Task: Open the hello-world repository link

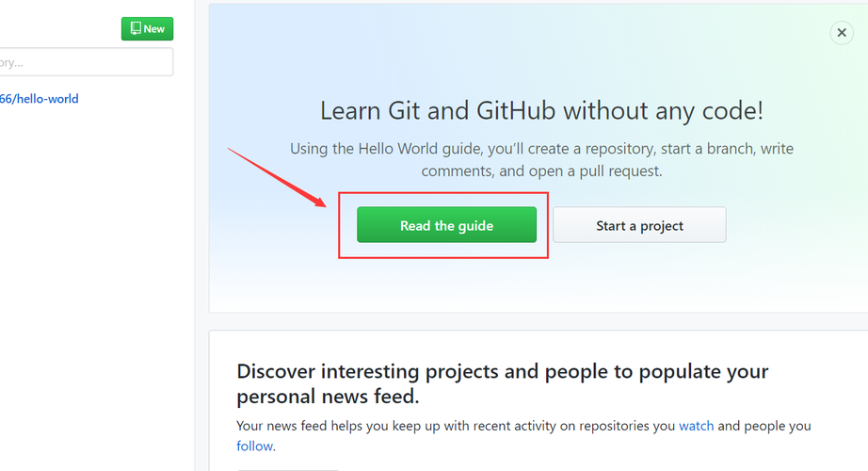Action: [40, 99]
